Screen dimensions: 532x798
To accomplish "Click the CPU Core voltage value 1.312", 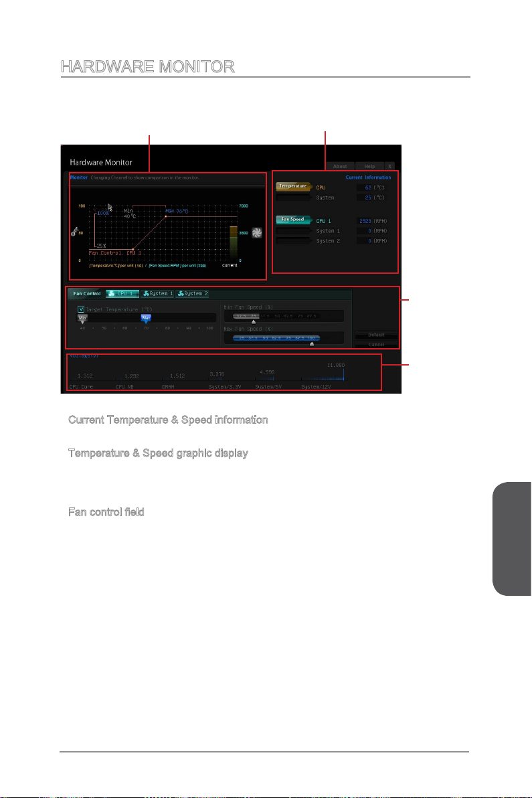I will (x=85, y=376).
